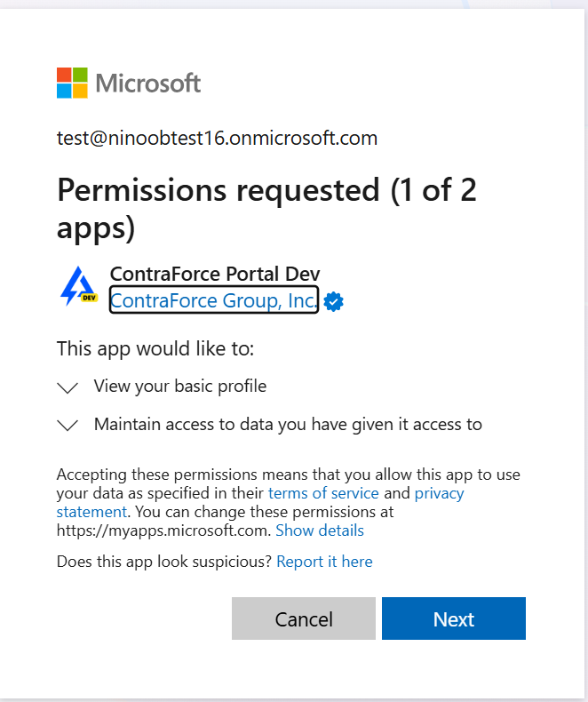Click 'Does this app look suspicious?' text

coord(163,562)
